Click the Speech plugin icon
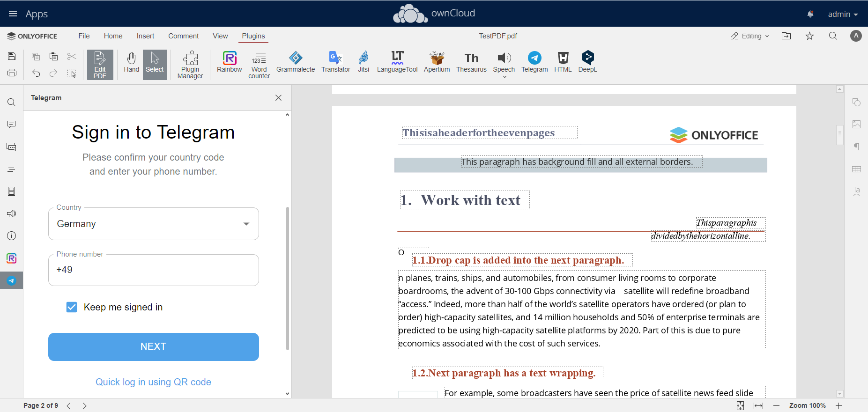Viewport: 868px width, 412px height. pos(504,58)
